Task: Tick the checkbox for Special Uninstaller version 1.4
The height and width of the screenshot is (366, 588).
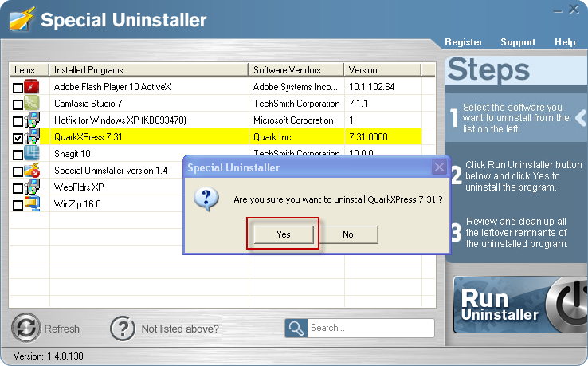Action: (18, 171)
